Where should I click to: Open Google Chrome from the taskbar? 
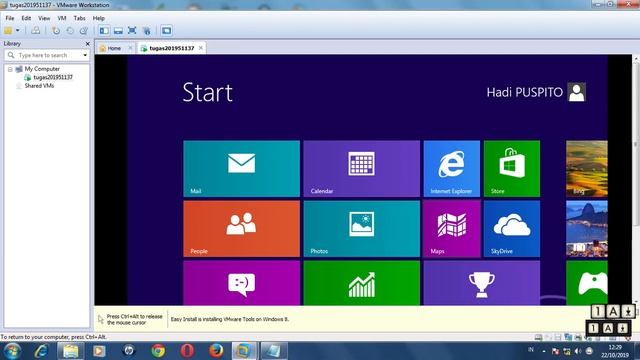click(158, 351)
